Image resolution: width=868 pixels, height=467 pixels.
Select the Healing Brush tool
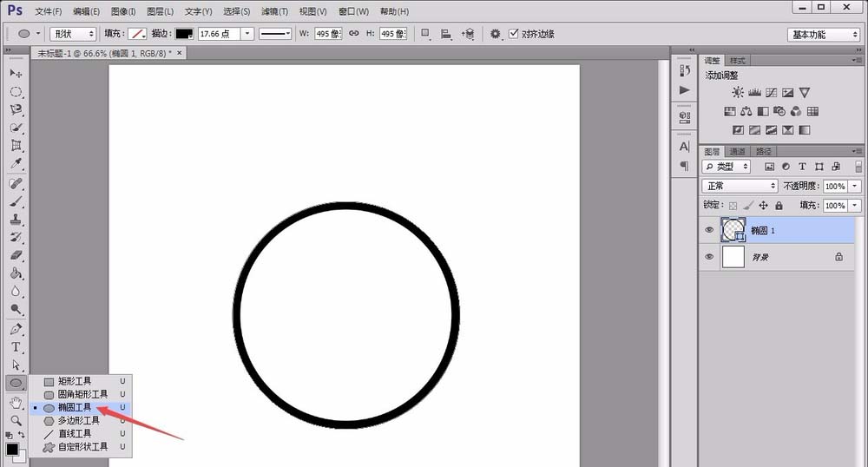click(x=16, y=183)
